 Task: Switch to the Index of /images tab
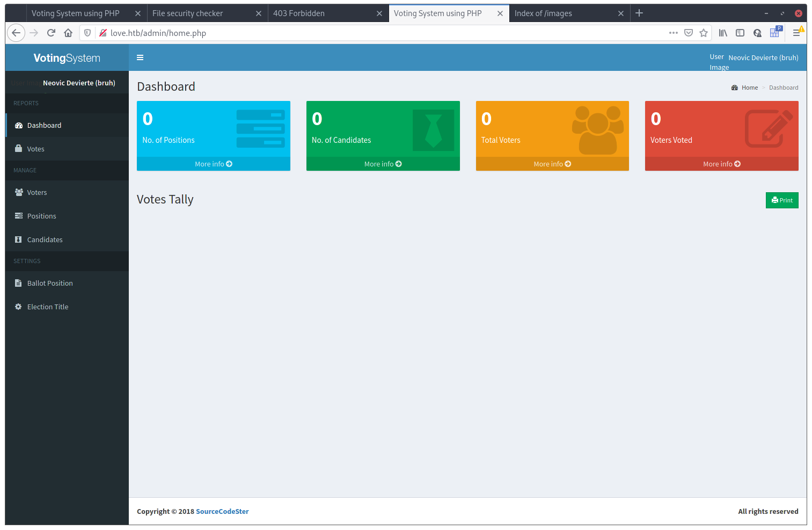(543, 13)
